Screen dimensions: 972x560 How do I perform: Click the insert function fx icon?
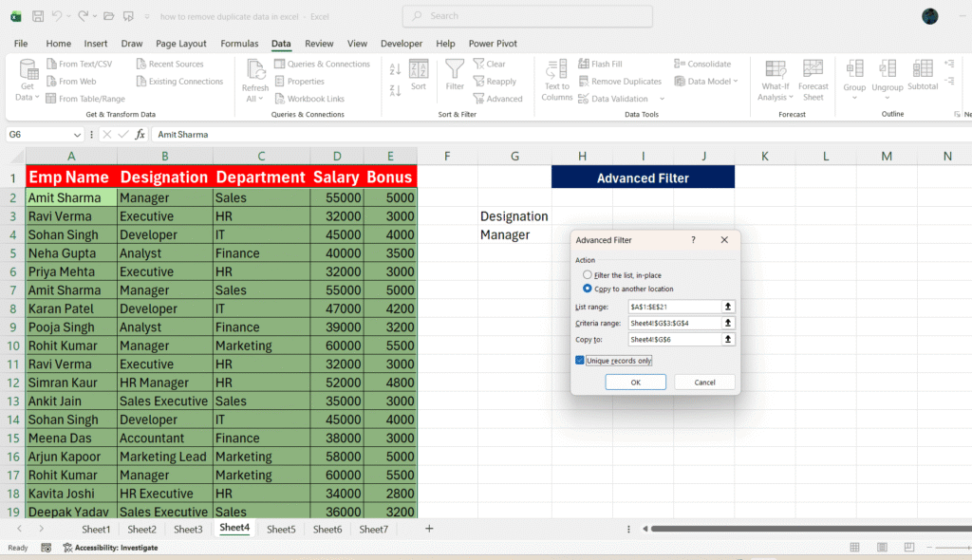[140, 135]
